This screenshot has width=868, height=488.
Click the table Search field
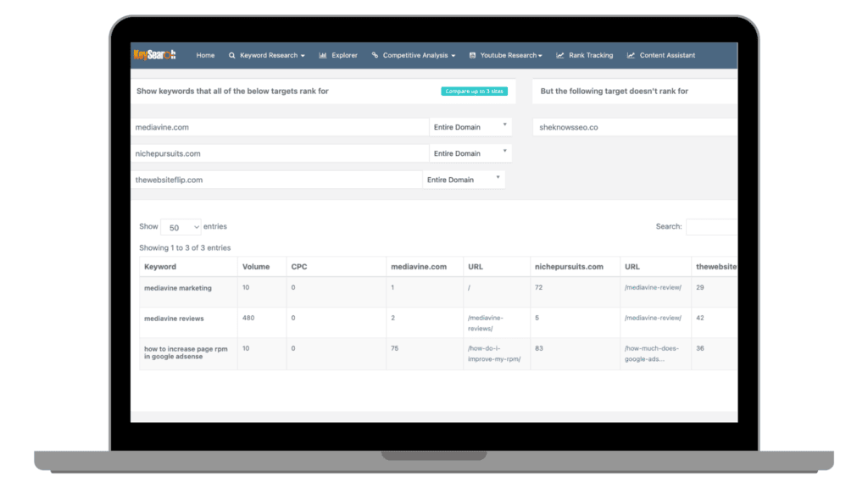712,226
